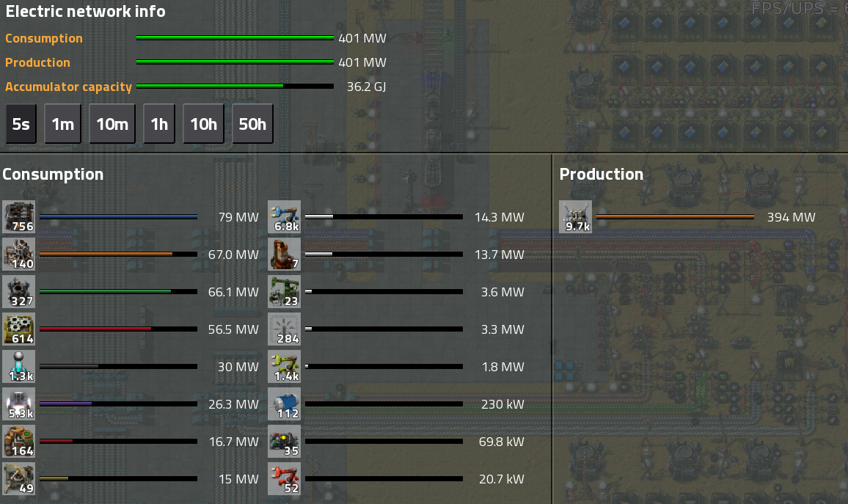The height and width of the screenshot is (504, 848).
Task: Select the assembling machine icon with count 614
Action: coord(19,329)
